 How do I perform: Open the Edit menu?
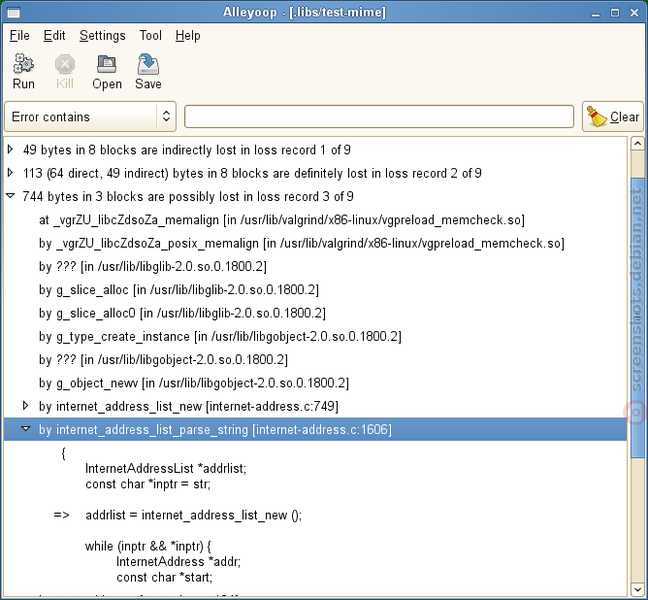(54, 36)
